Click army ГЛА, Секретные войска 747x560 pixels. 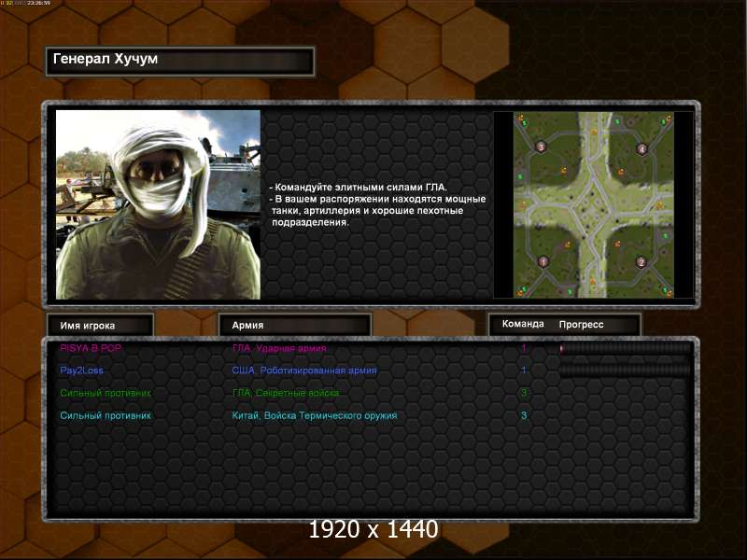(286, 393)
